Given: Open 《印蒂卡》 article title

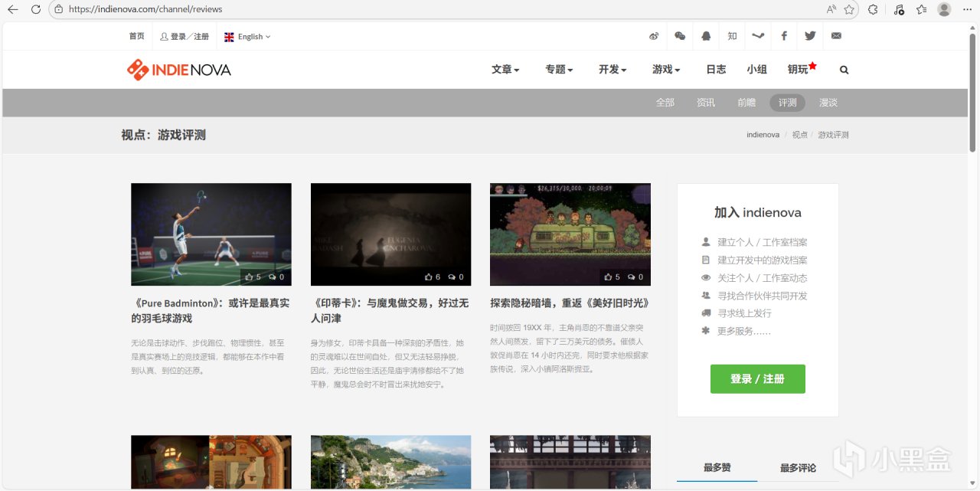Looking at the screenshot, I should pyautogui.click(x=390, y=310).
